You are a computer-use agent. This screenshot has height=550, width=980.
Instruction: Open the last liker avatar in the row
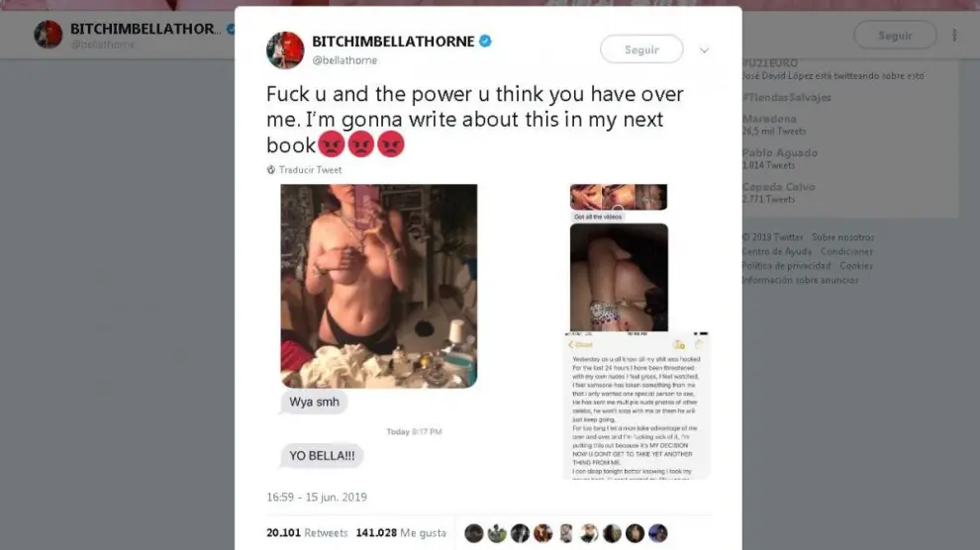pos(657,533)
